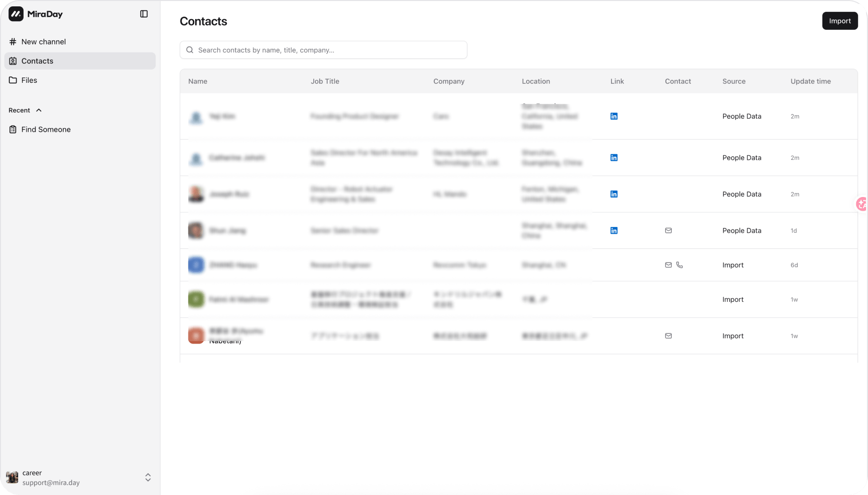The height and width of the screenshot is (495, 868).
Task: Open the Find Someone recent item
Action: point(80,129)
